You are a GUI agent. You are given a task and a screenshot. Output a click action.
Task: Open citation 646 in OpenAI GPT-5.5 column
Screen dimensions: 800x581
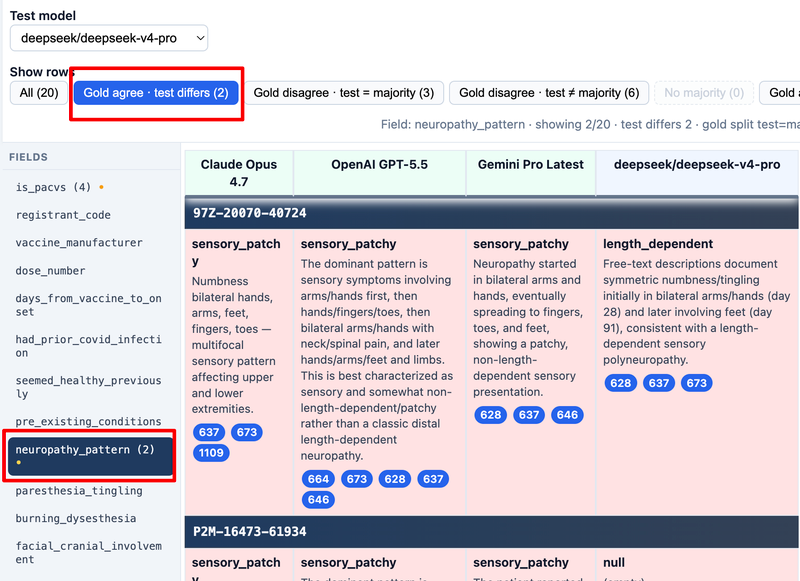[x=318, y=500]
